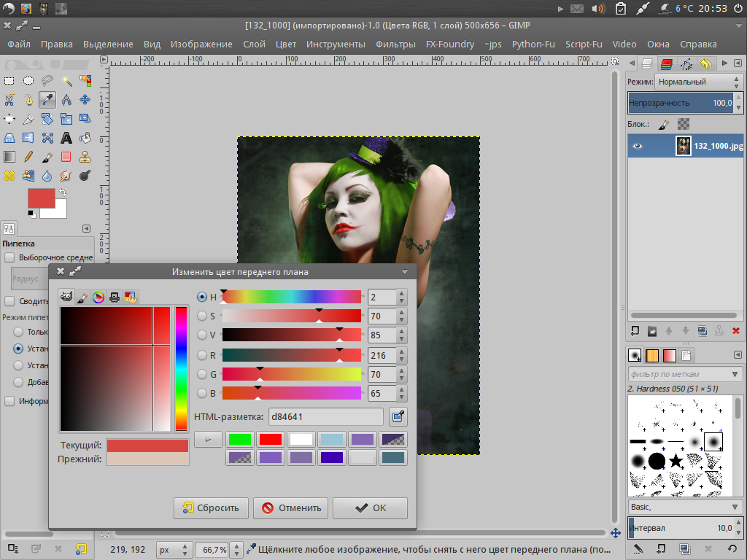Swap foreground and background colors arrows
This screenshot has width=747, height=560.
tap(63, 192)
